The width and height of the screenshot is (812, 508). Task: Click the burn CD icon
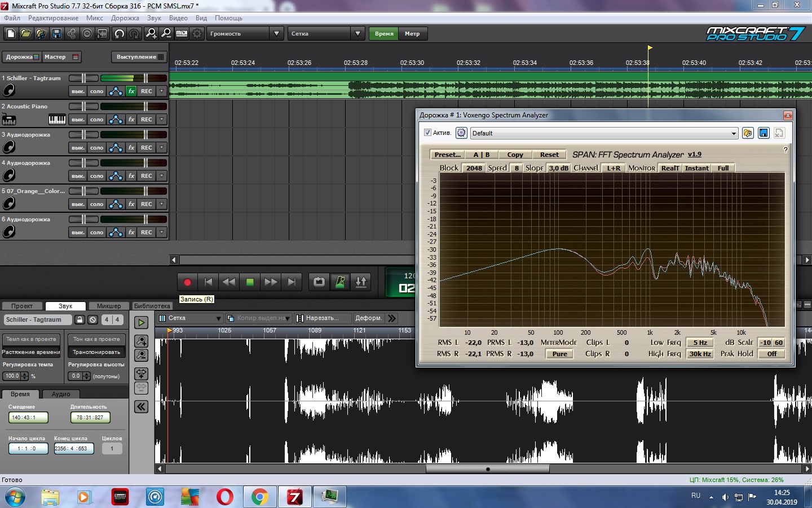87,34
